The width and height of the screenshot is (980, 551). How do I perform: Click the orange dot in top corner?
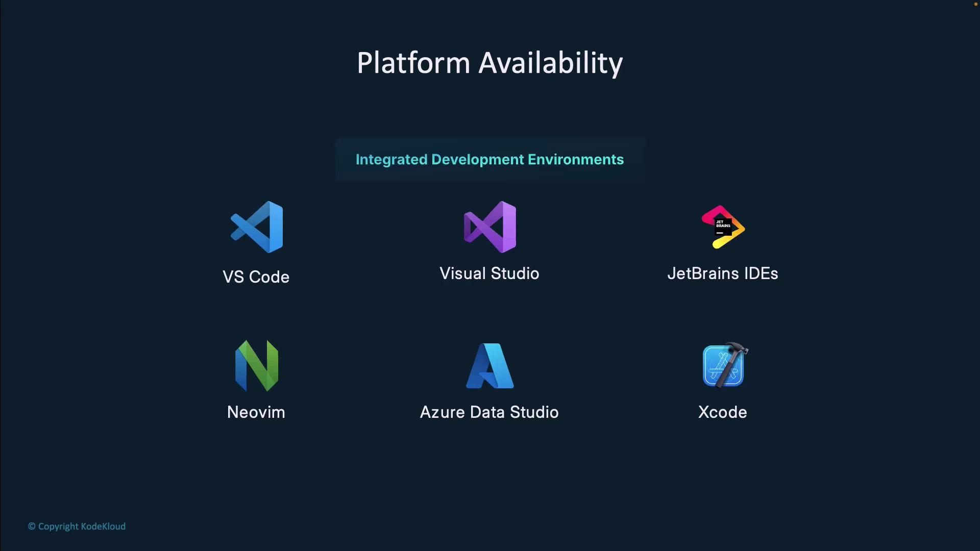click(x=975, y=4)
